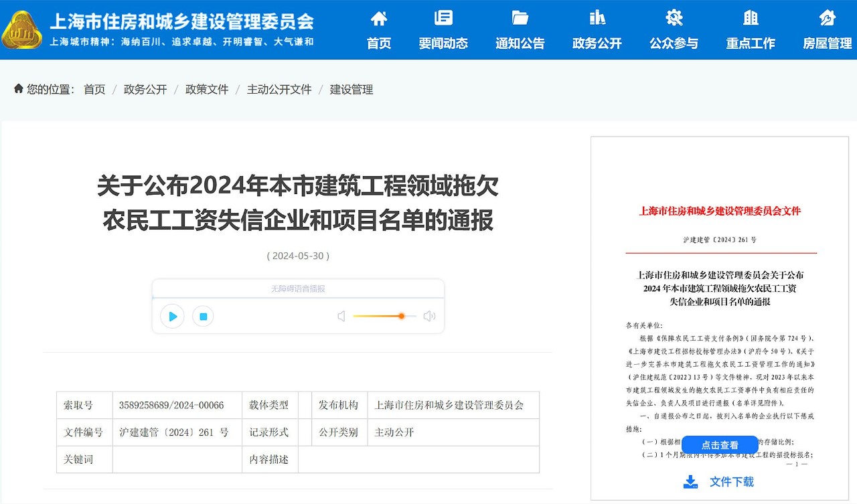Click the folder icon above 通知公告
This screenshot has height=504, width=857.
tap(520, 18)
